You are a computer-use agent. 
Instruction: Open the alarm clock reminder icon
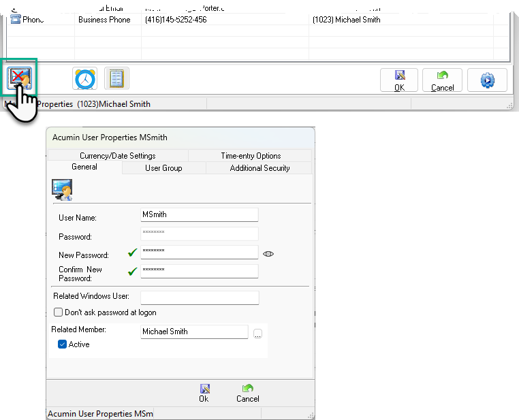pyautogui.click(x=84, y=78)
